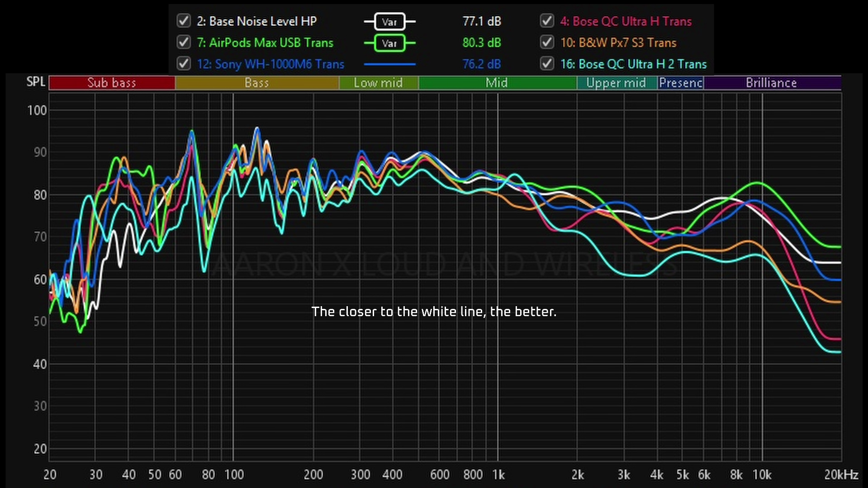This screenshot has width=868, height=488.
Task: Click the Upper mid frequency band label
Action: (617, 83)
